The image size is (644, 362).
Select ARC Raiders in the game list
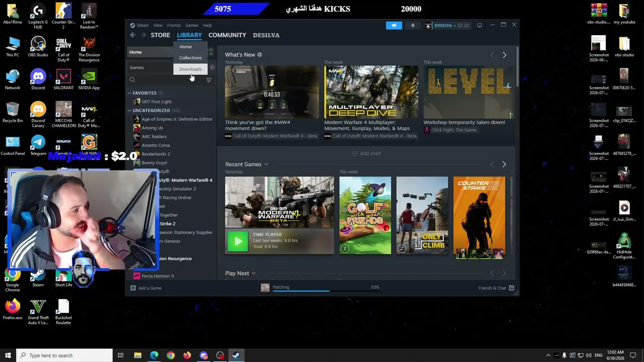tap(154, 136)
